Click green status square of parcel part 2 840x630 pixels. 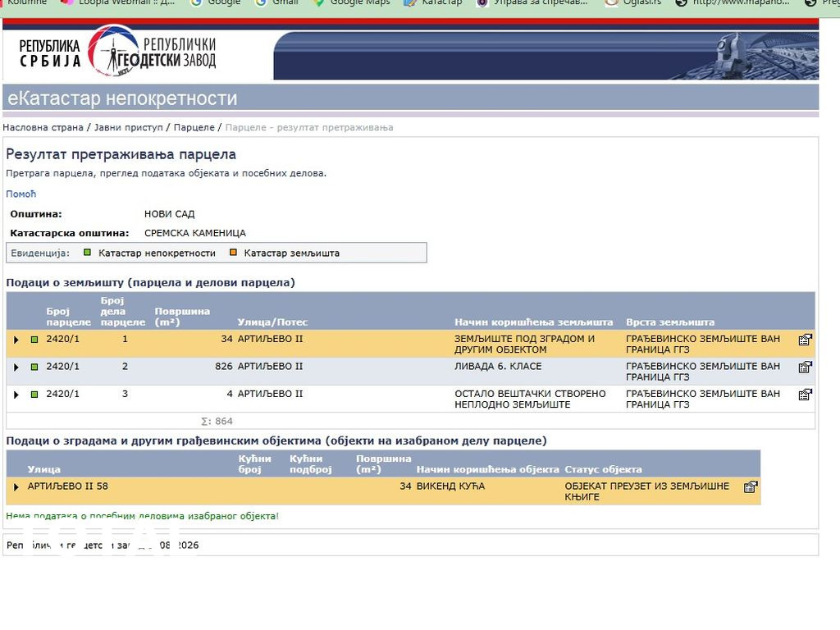coord(34,367)
